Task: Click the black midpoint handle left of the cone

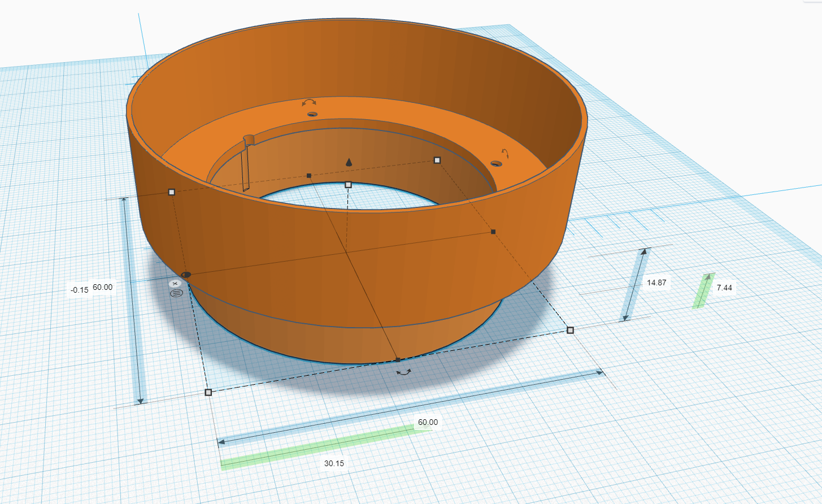Action: 308,176
